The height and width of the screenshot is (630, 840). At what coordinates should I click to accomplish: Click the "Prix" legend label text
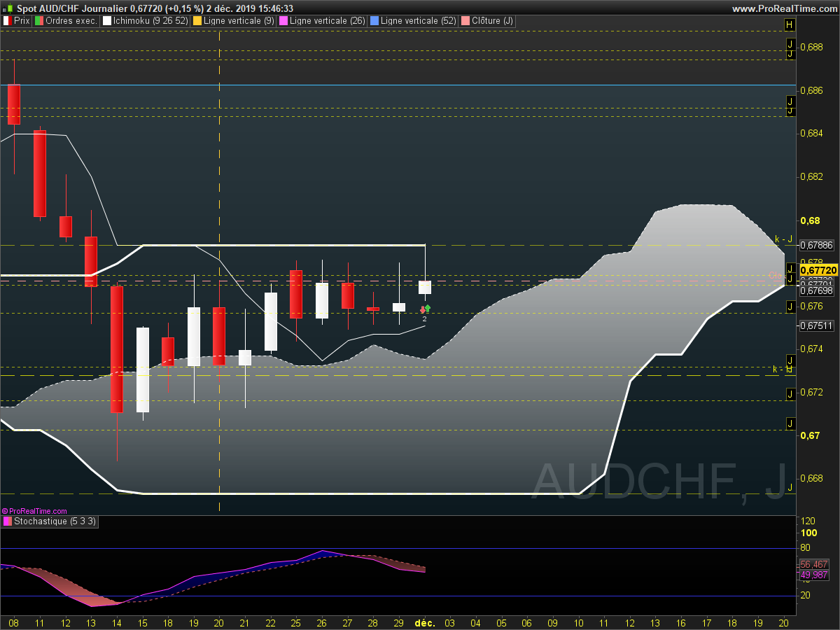click(22, 21)
